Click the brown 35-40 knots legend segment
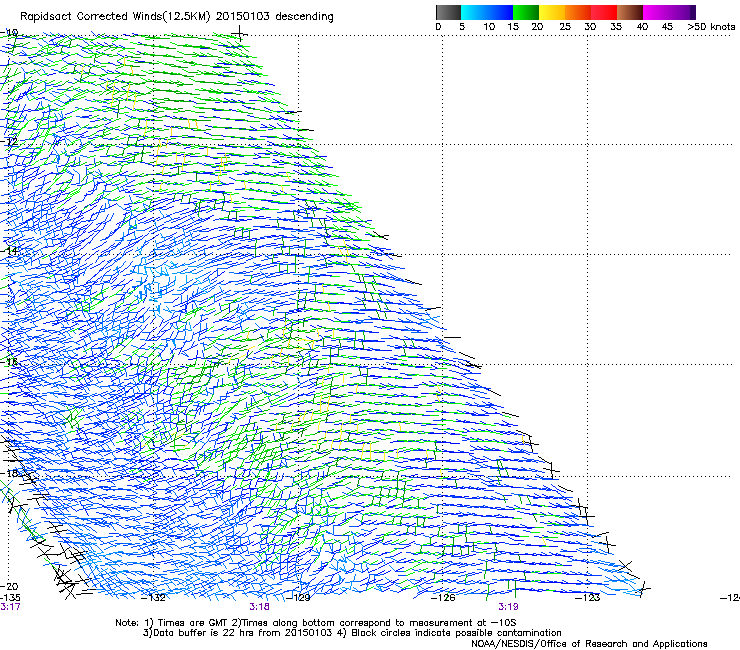Screen dimensions: 740x650 pos(630,12)
